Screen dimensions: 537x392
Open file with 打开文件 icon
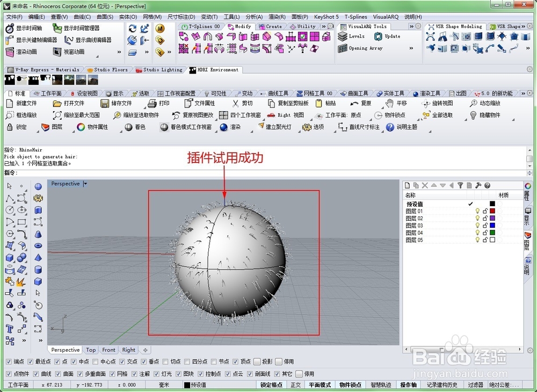pyautogui.click(x=57, y=103)
